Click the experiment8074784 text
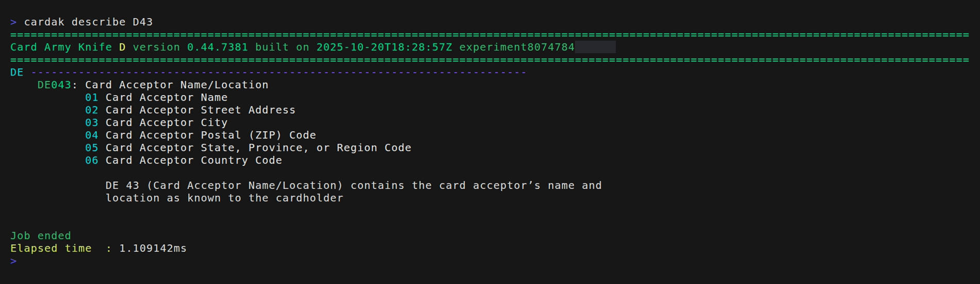 point(516,48)
